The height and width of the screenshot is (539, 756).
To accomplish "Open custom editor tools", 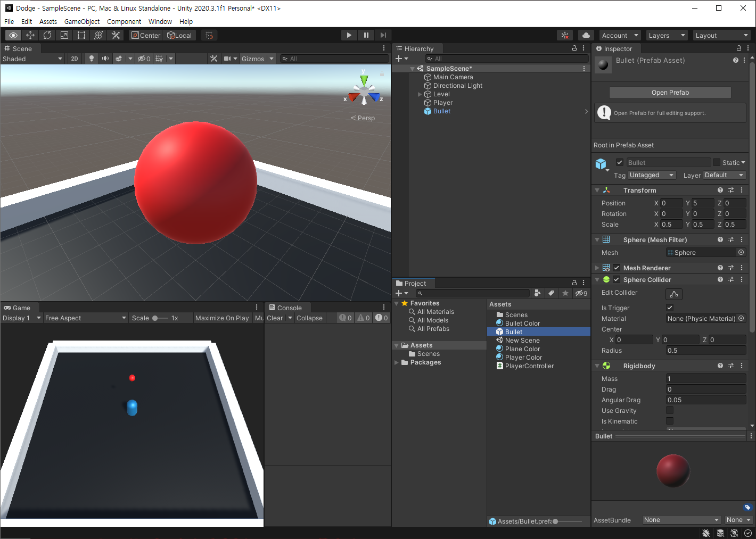I will click(116, 35).
